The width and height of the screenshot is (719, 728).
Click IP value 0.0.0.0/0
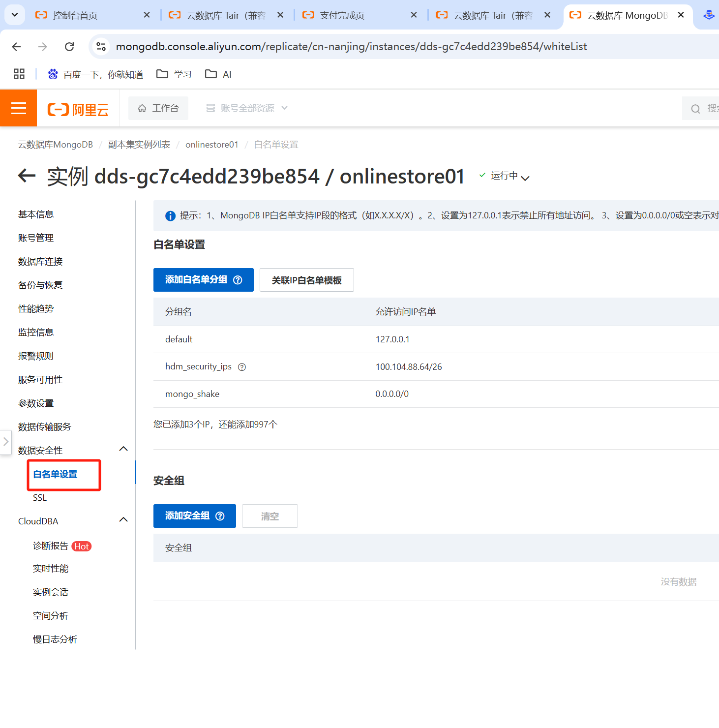point(392,394)
